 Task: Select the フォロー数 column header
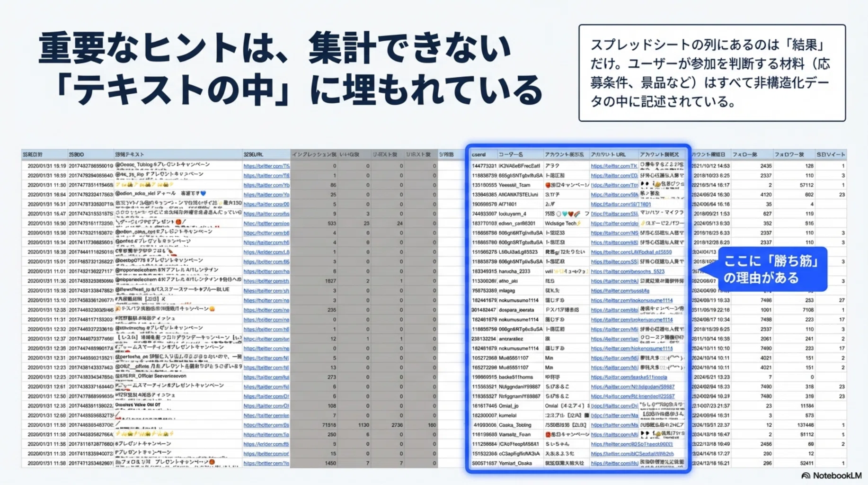(751, 154)
